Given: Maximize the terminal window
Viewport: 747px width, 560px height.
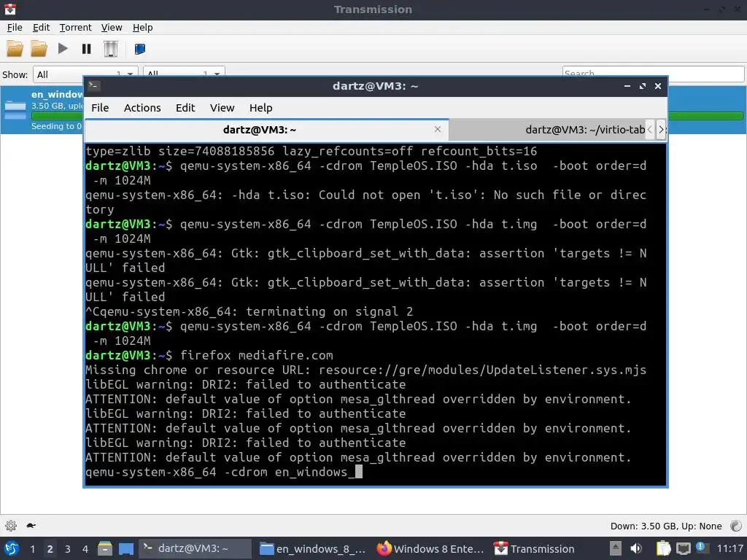Looking at the screenshot, I should 642,86.
